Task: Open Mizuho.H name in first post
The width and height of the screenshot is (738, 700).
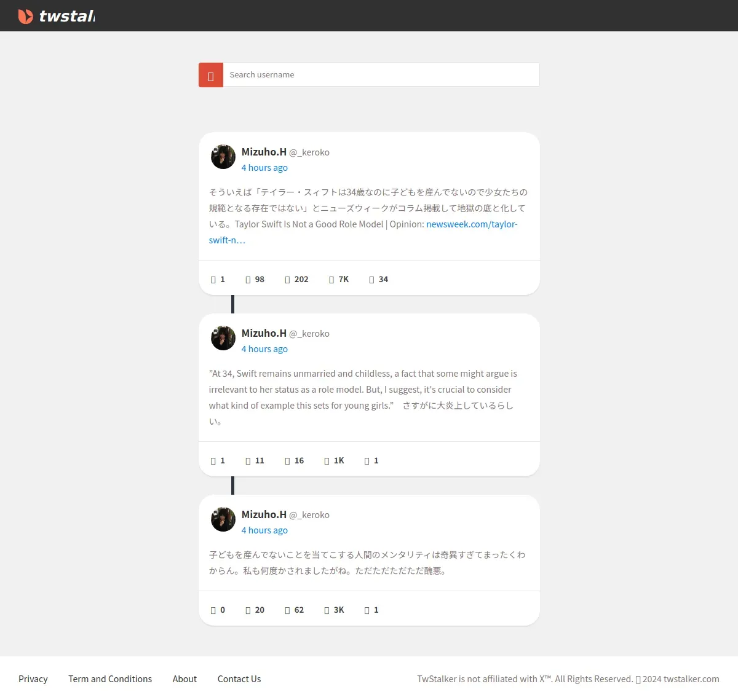Action: tap(264, 152)
